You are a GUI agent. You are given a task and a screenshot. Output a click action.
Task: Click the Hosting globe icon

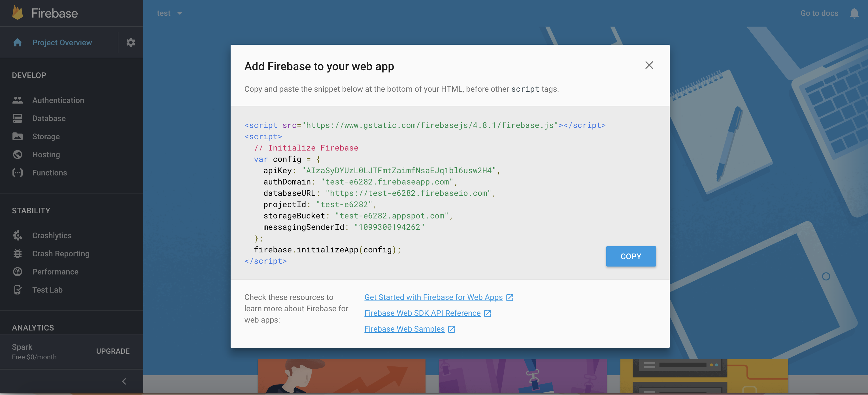point(18,154)
